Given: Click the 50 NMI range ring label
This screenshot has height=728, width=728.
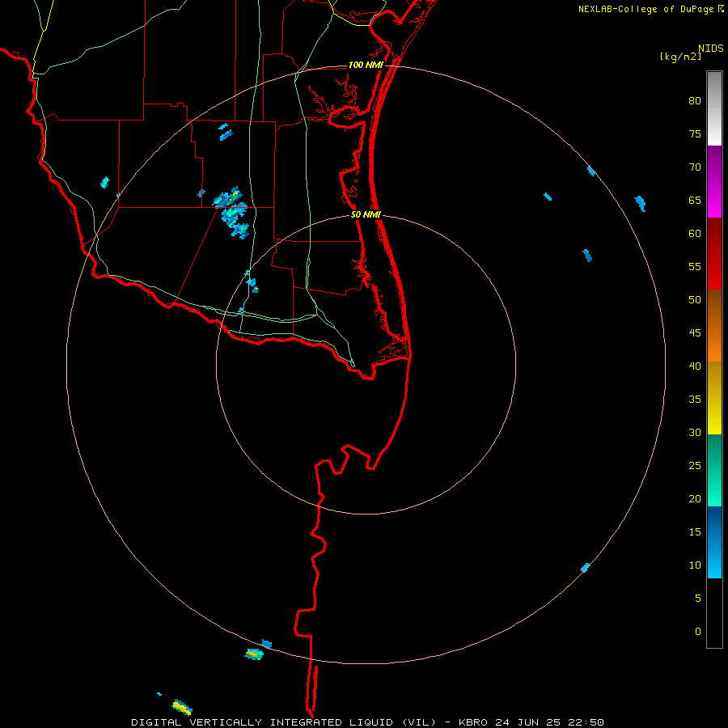Looking at the screenshot, I should point(366,214).
